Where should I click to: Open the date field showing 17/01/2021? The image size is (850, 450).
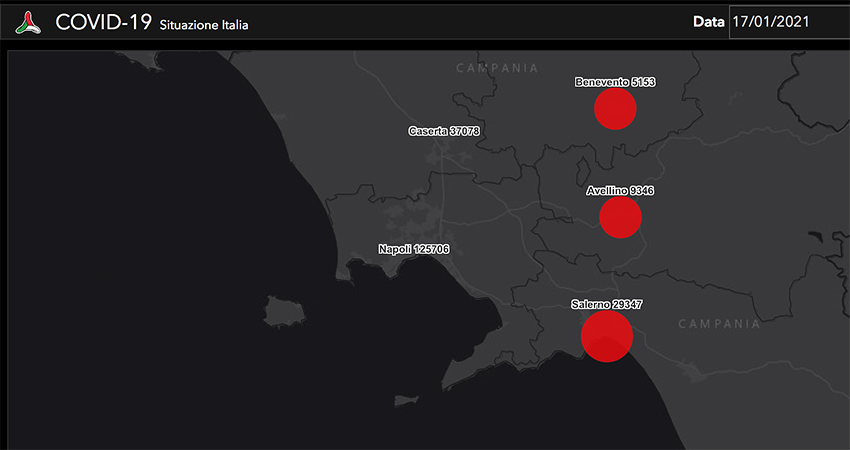pos(789,22)
